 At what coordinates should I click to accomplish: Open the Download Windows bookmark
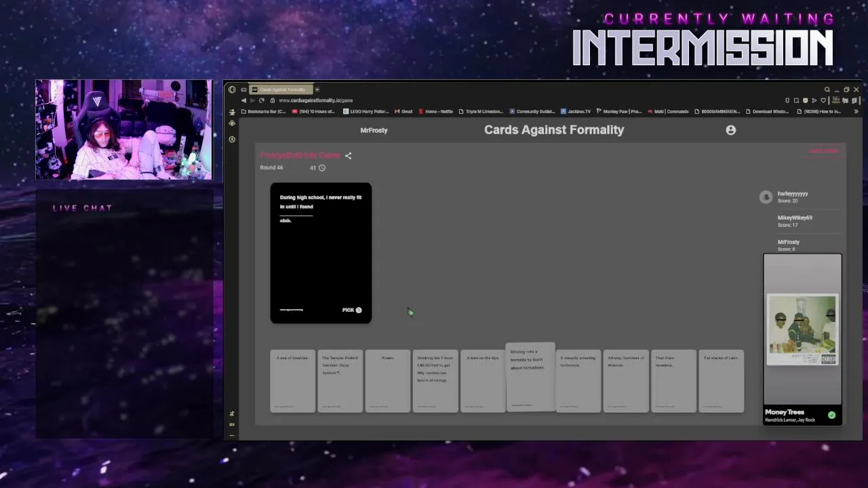767,111
